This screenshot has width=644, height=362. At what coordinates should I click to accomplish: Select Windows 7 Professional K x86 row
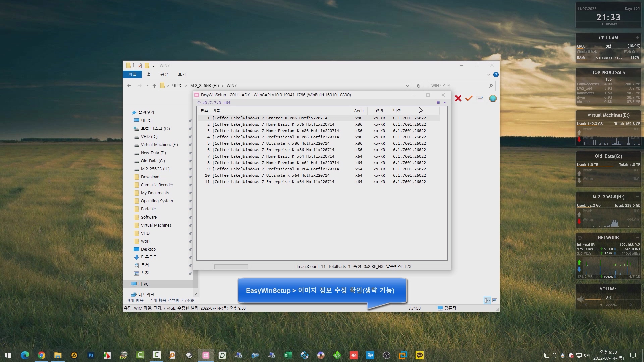pos(319,137)
